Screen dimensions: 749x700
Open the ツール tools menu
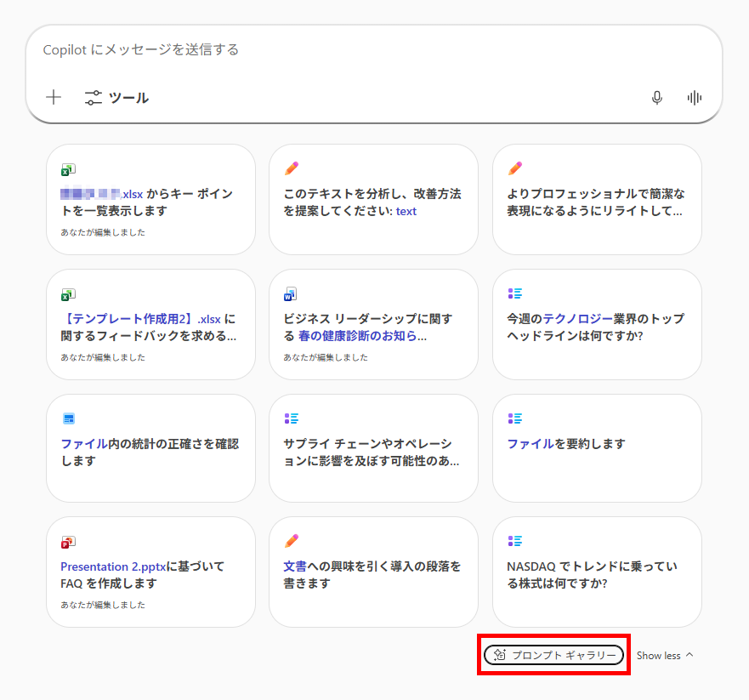116,98
